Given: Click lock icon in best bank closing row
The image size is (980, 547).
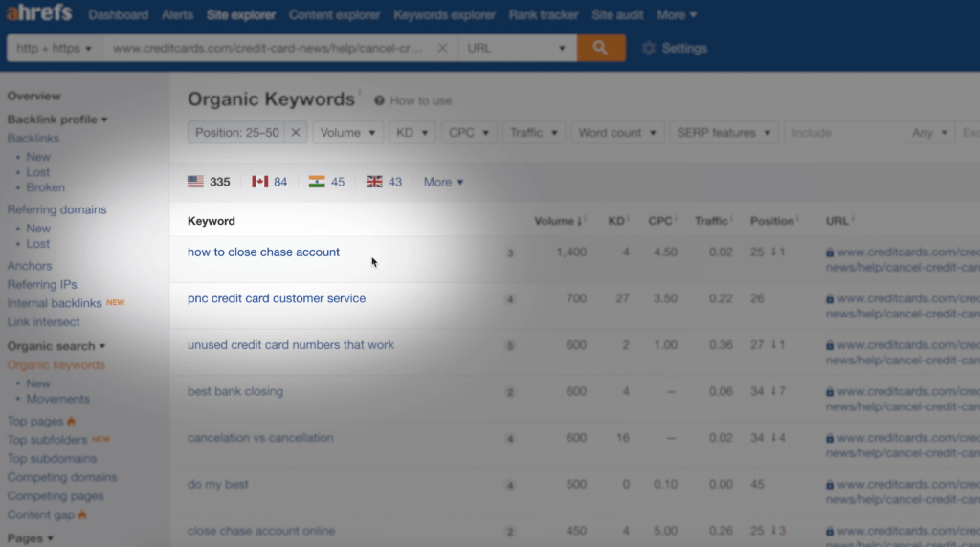Looking at the screenshot, I should [830, 391].
